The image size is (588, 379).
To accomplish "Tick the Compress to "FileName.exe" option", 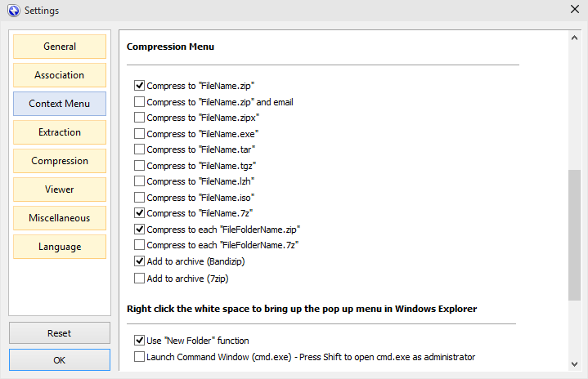I will [140, 134].
